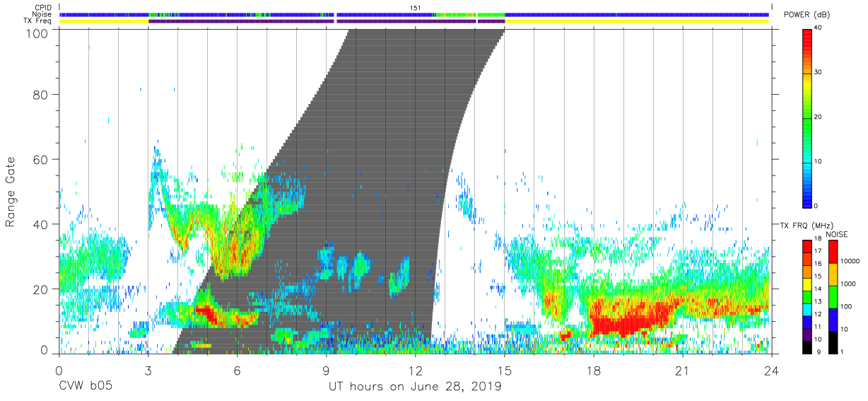Click the '80' tick label on Range Gate axis
This screenshot has width=868, height=401.
pos(41,95)
